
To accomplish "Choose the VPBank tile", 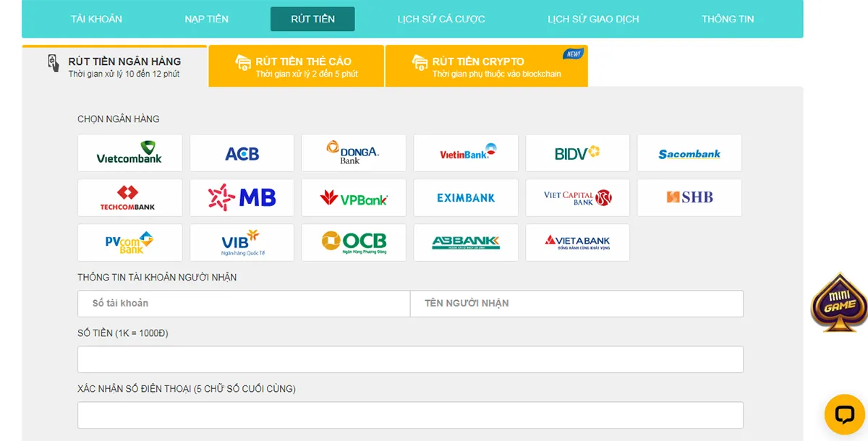I will pos(354,198).
